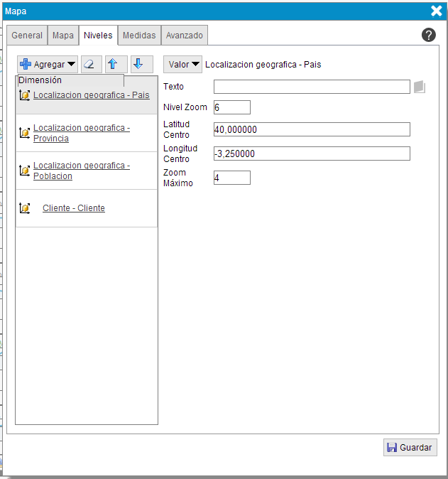
Task: Click dimension icon beside Localizacion geografica - Pais
Action: click(x=25, y=95)
